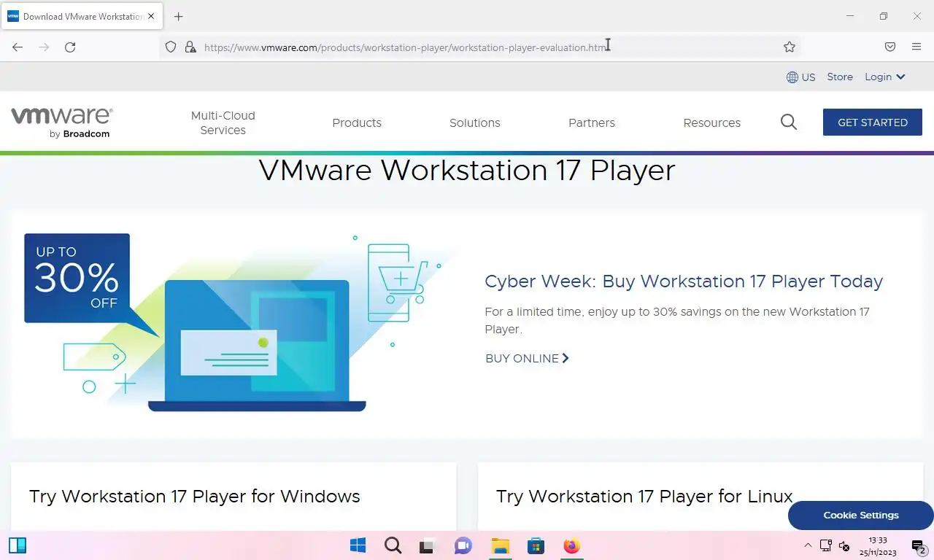The height and width of the screenshot is (560, 934).
Task: Open the tracking protection shield icon
Action: point(171,47)
